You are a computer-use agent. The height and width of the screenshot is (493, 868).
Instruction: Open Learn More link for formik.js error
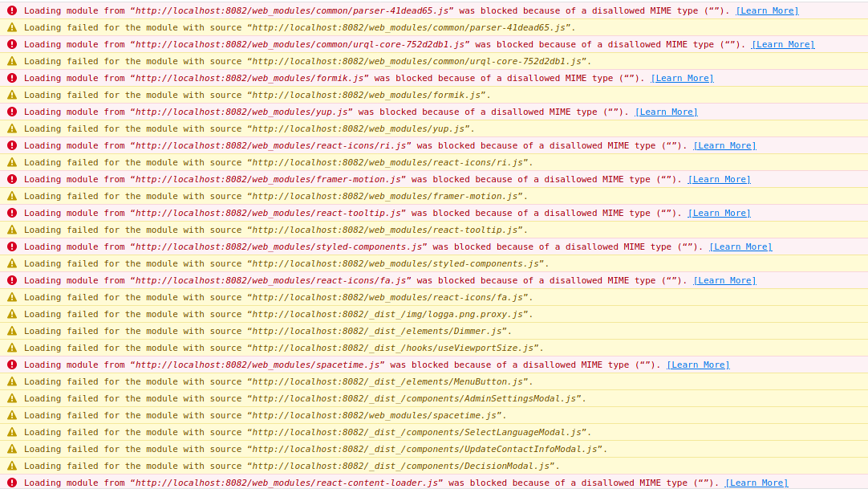coord(682,78)
